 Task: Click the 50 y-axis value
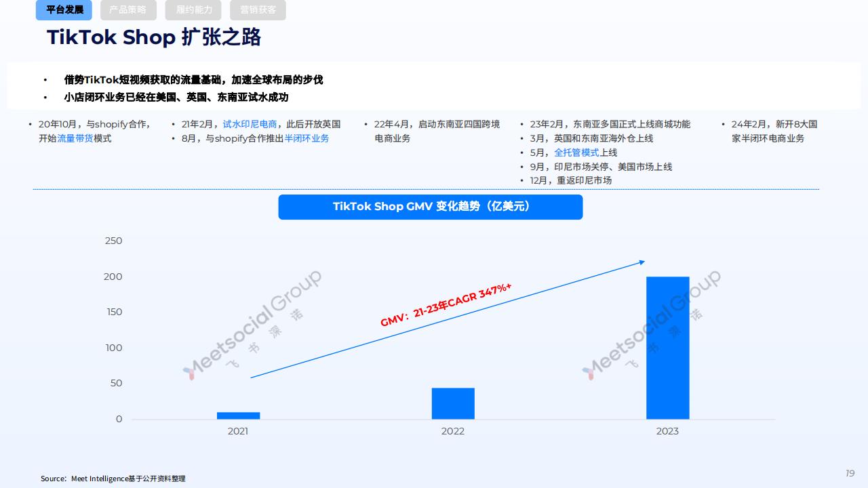pyautogui.click(x=117, y=383)
